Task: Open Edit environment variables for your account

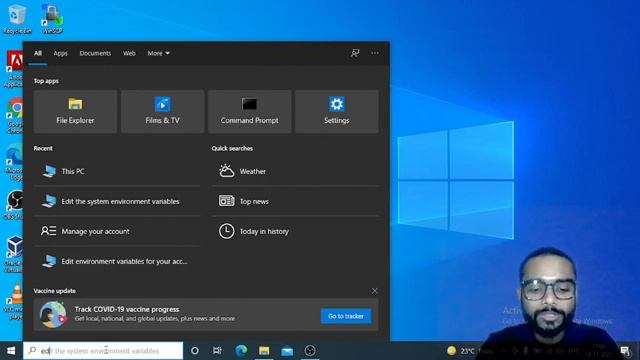Action: tap(117, 261)
